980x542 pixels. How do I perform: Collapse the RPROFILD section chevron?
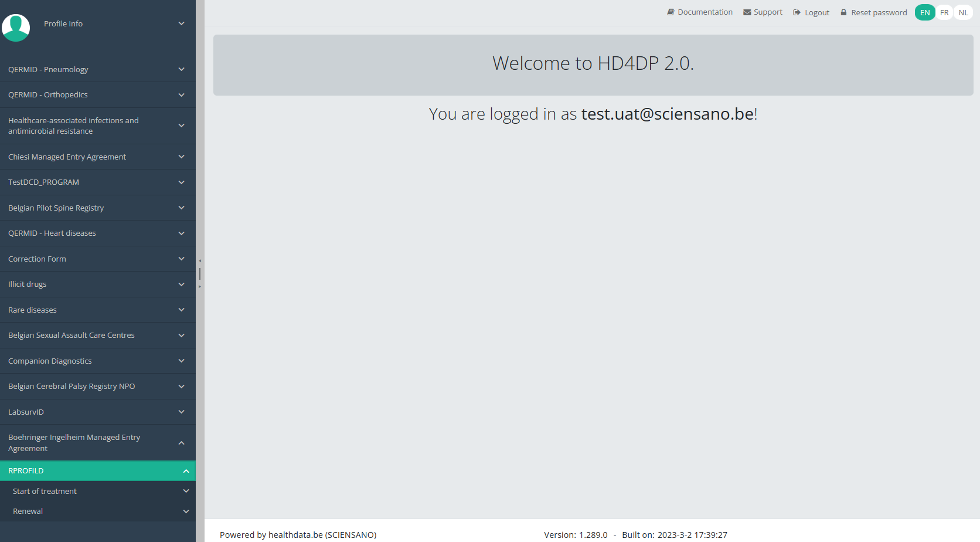186,471
